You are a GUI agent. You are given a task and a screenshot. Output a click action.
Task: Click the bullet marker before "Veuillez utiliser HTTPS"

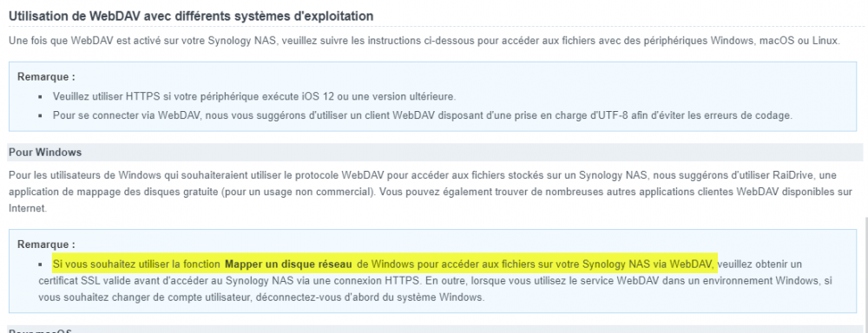(41, 97)
